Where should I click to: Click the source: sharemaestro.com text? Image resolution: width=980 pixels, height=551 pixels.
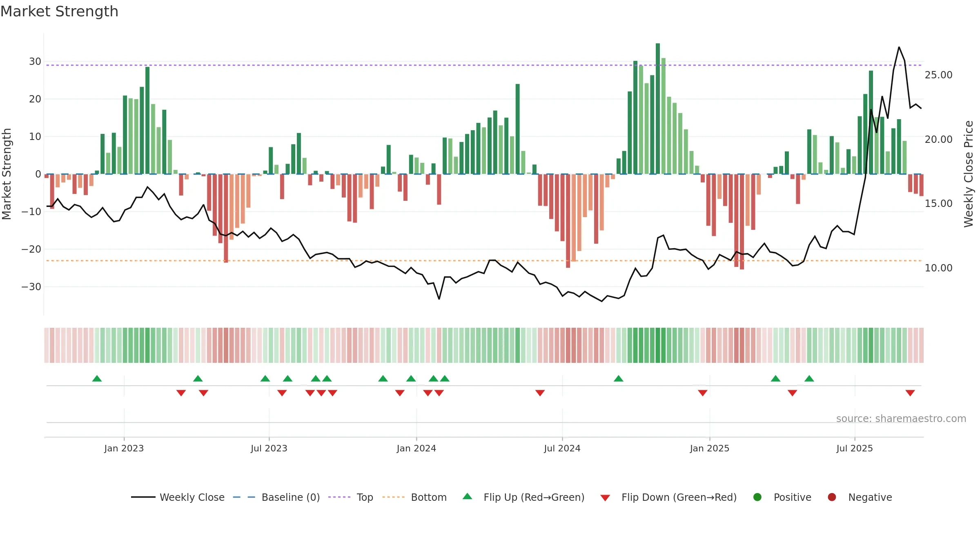[x=901, y=418]
